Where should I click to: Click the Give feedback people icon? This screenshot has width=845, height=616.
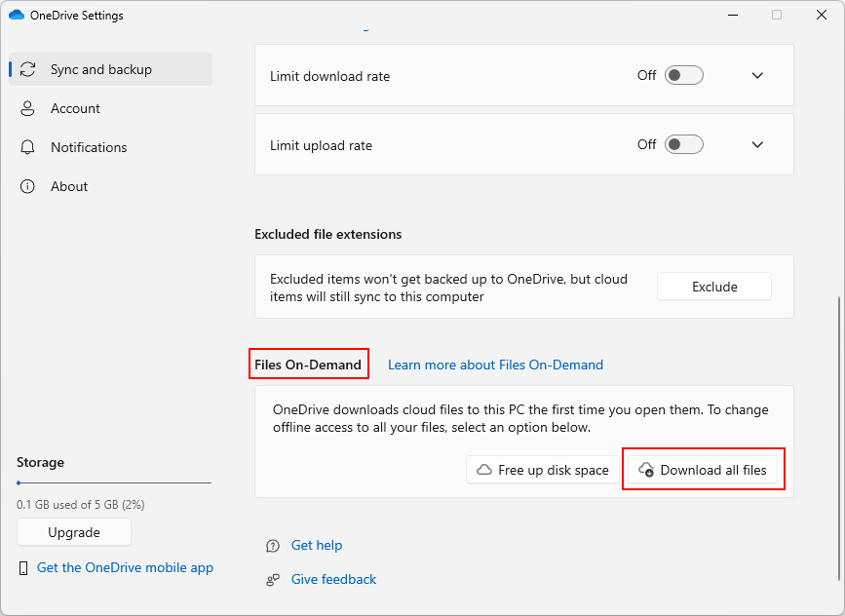coord(273,580)
